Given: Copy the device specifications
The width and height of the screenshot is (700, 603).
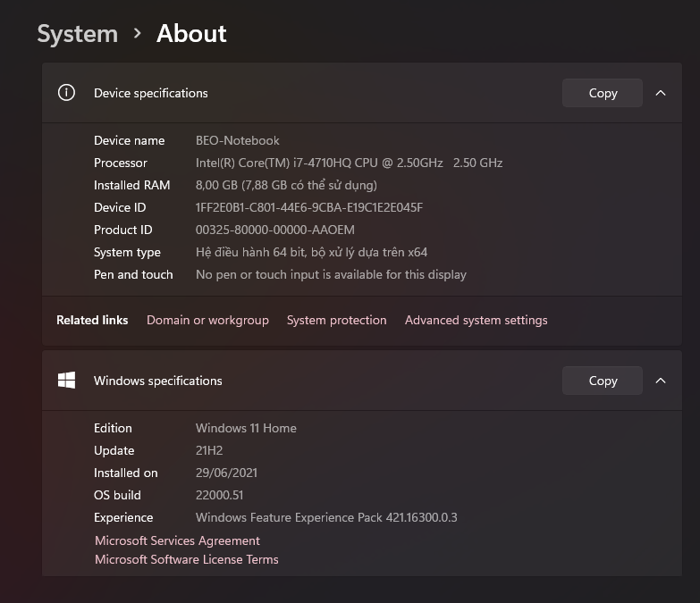Looking at the screenshot, I should coord(603,93).
